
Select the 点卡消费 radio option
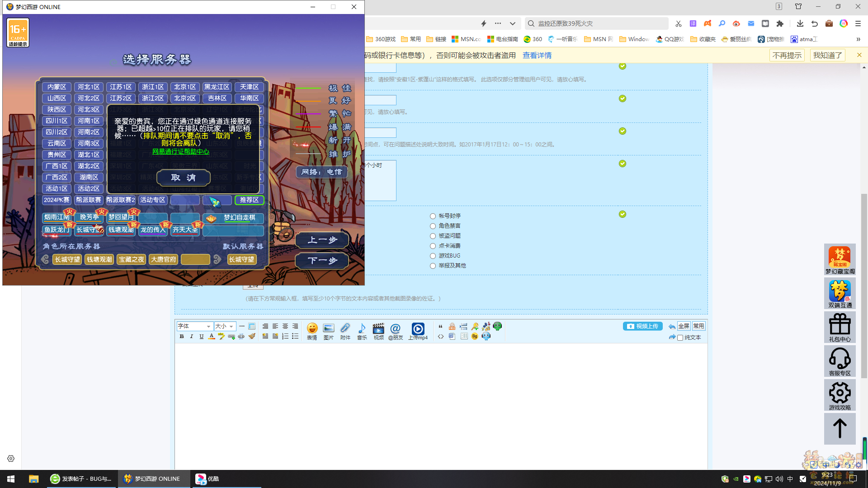click(x=433, y=246)
